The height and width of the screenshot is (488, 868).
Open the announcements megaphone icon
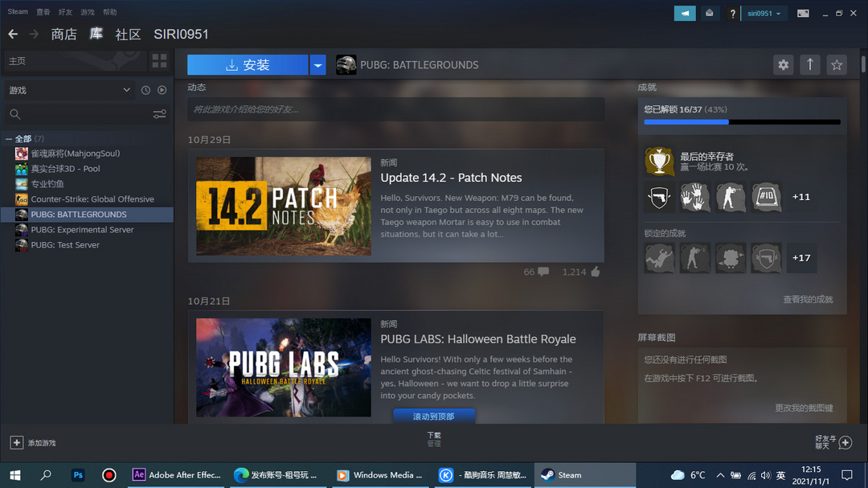685,14
